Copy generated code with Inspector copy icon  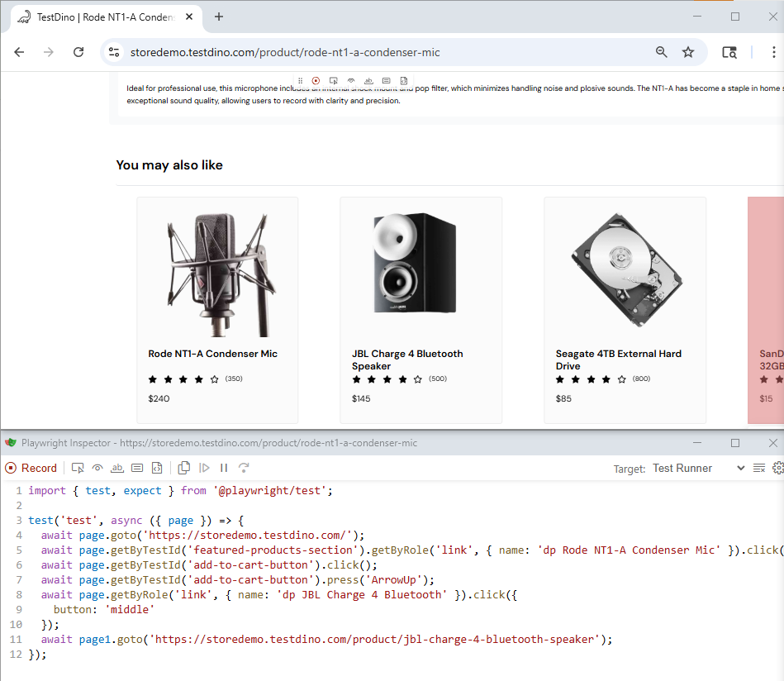184,468
